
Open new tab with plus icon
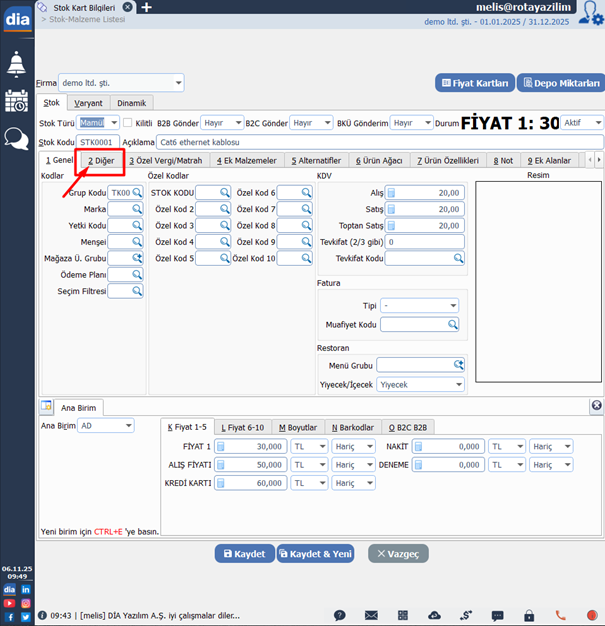pos(146,7)
